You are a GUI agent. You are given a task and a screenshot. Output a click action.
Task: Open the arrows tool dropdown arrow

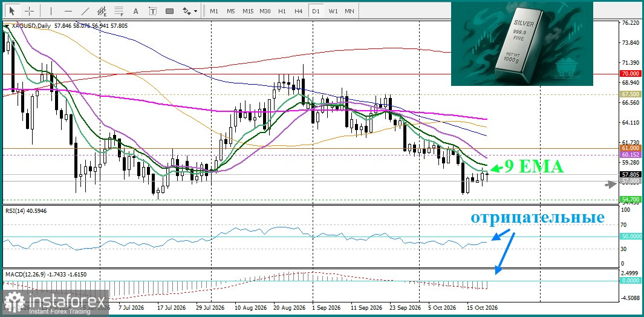195,11
